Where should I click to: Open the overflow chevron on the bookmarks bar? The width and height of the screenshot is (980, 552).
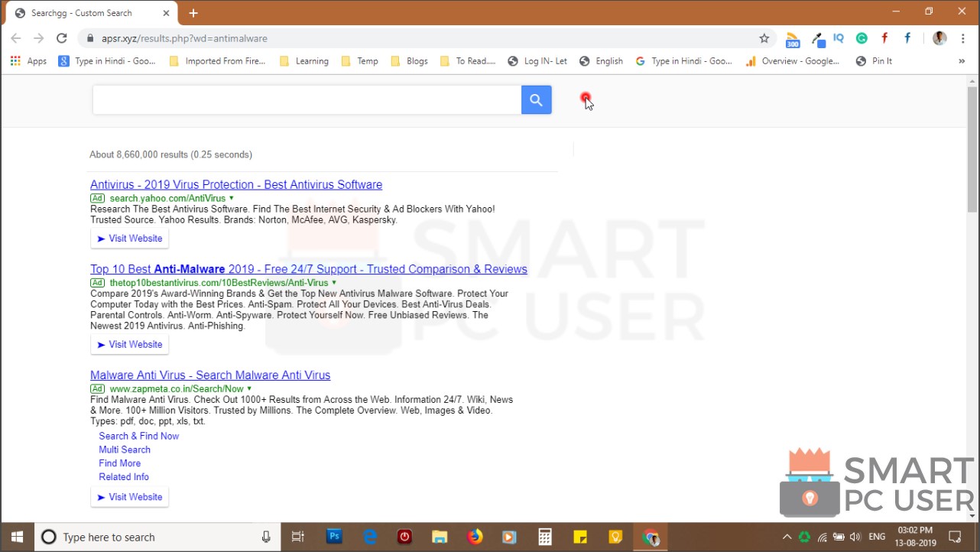pyautogui.click(x=962, y=60)
